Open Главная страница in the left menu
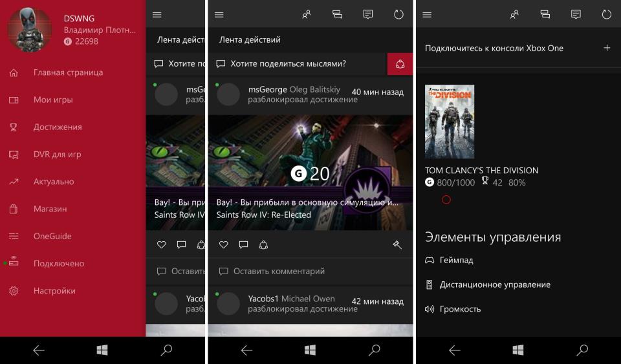 point(68,72)
